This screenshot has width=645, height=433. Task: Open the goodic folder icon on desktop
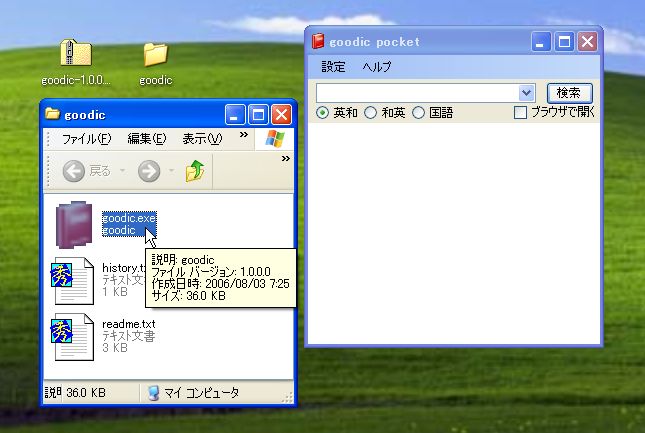tap(155, 55)
